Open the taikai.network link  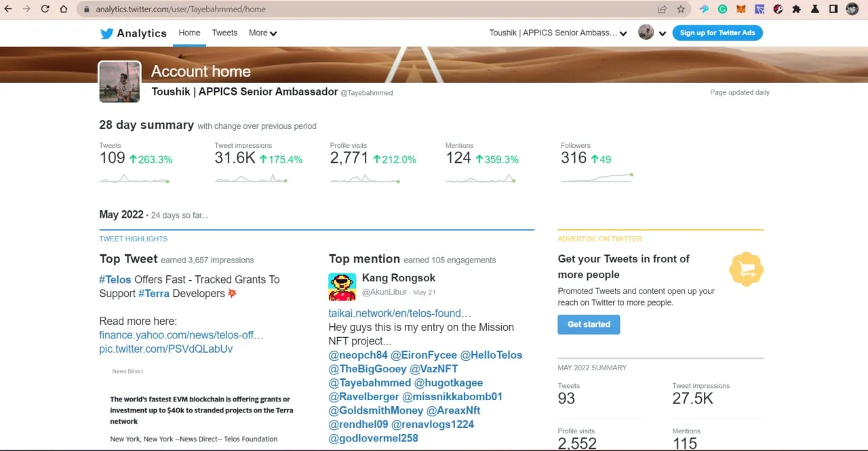click(400, 313)
